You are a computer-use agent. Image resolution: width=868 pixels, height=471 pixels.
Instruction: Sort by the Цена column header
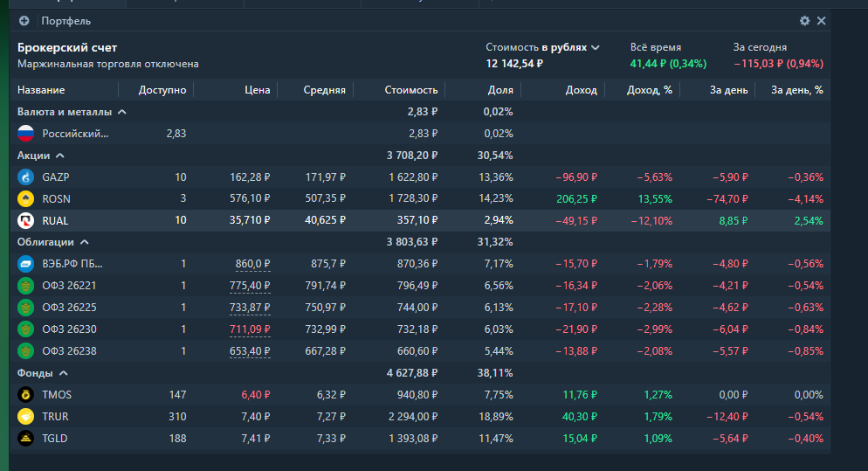[258, 90]
